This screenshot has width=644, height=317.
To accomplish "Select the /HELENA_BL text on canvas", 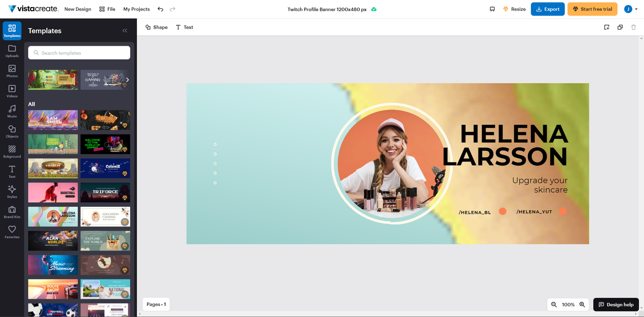I will pyautogui.click(x=474, y=212).
